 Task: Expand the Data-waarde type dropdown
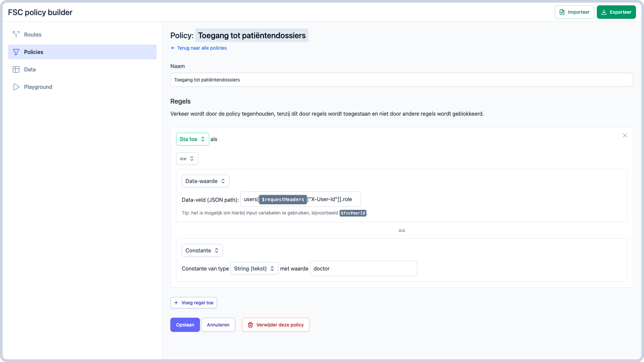point(205,181)
